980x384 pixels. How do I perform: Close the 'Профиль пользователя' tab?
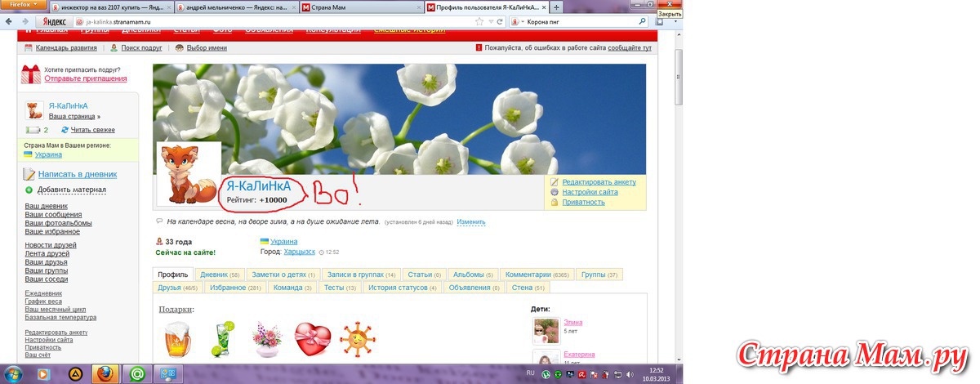(x=542, y=7)
